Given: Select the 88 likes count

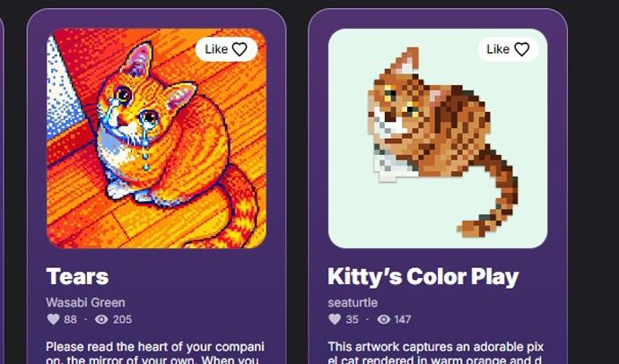Looking at the screenshot, I should (x=70, y=319).
